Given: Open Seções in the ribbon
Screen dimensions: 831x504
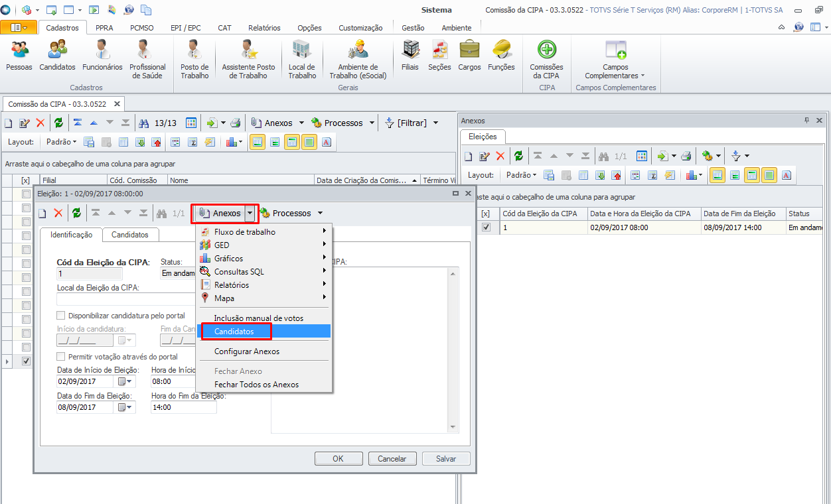Looking at the screenshot, I should (439, 56).
